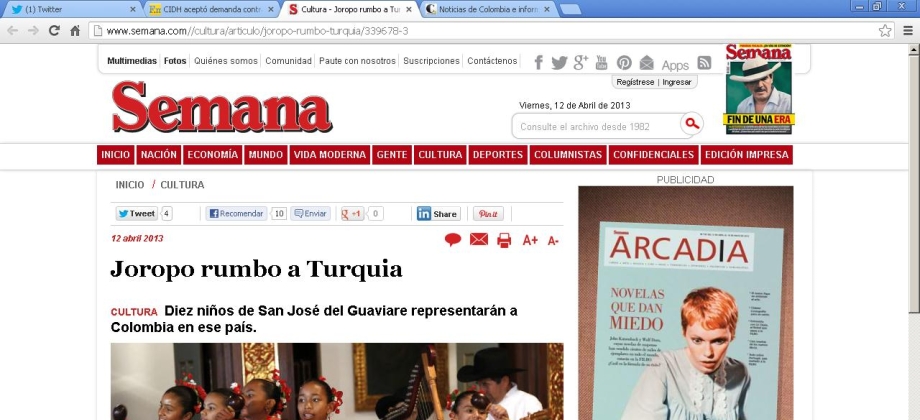Reload the current page

pos(55,31)
